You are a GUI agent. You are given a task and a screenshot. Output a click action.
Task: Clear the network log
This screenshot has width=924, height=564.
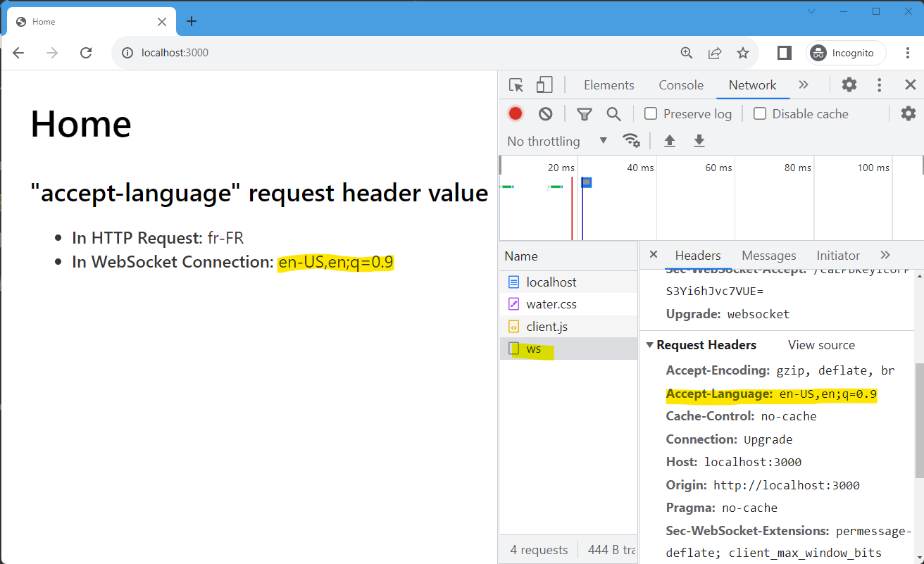545,113
